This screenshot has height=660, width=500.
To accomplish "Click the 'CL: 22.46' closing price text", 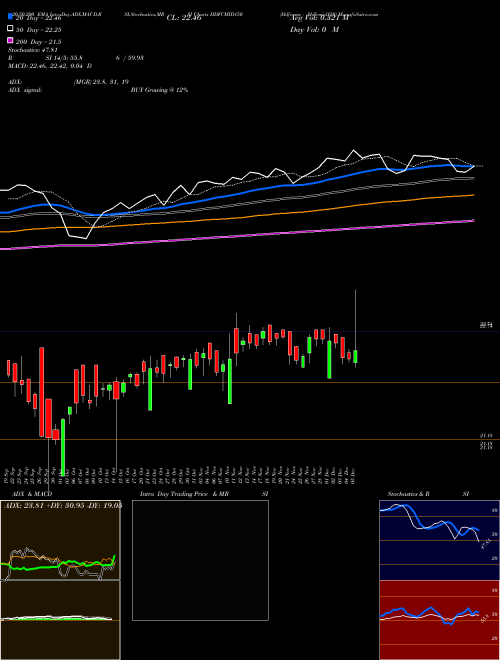I will 184,18.
